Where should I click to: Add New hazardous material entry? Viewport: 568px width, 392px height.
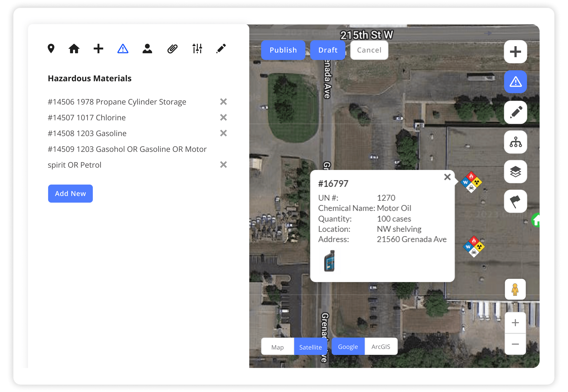pos(70,194)
